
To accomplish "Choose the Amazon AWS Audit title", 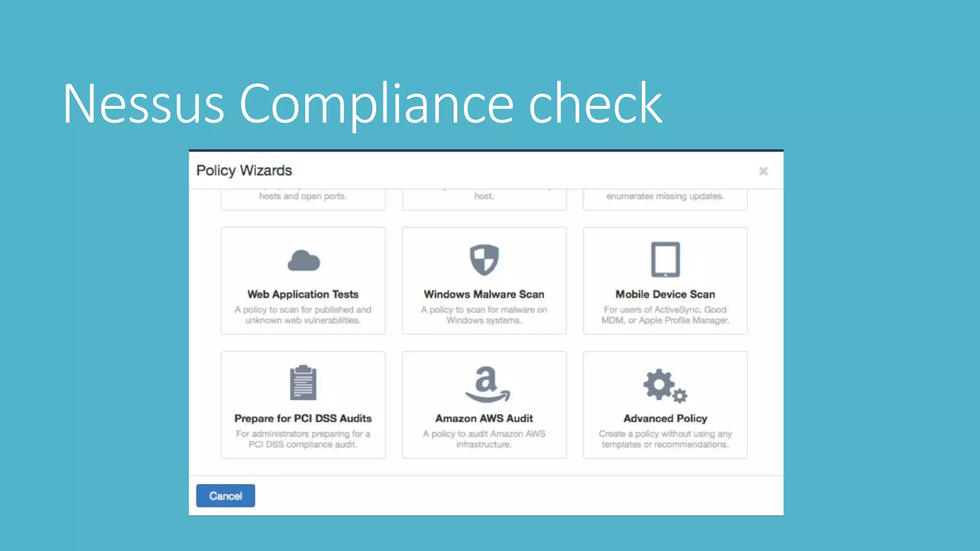I will 484,419.
